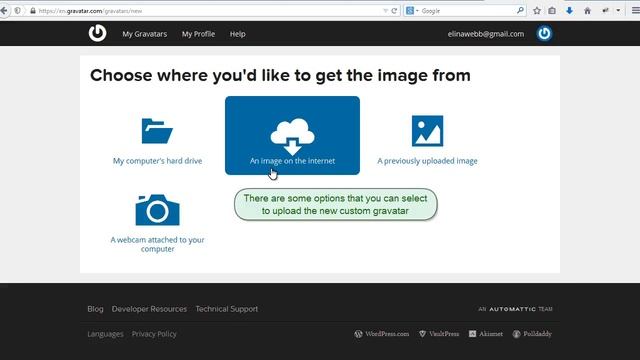The image size is (640, 360).
Task: Click the elinawebb@gmail.com account email
Action: tap(486, 34)
